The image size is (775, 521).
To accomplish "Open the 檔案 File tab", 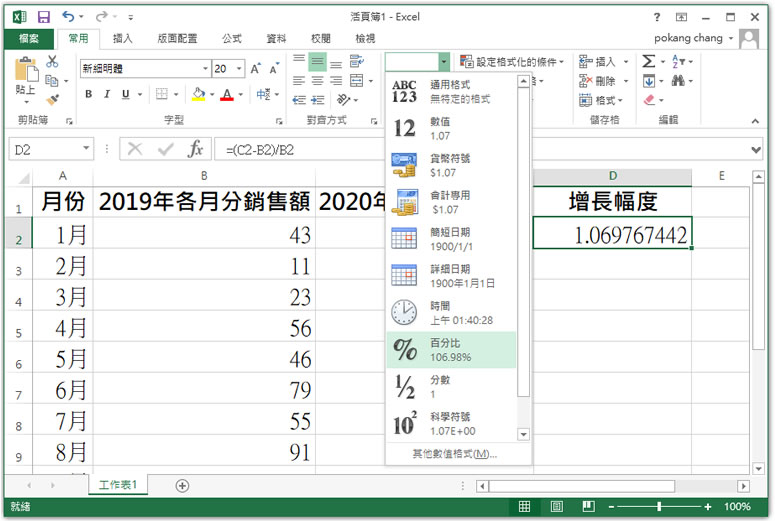I will [x=29, y=39].
